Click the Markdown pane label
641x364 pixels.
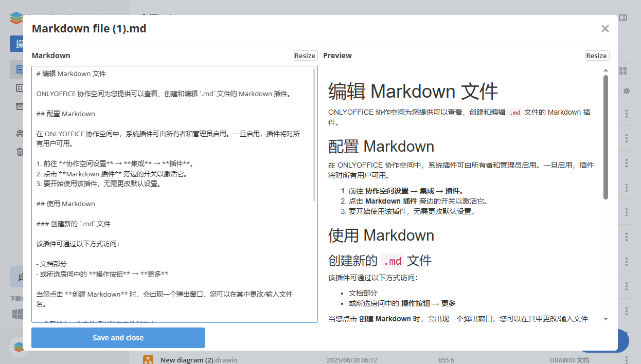click(x=51, y=56)
